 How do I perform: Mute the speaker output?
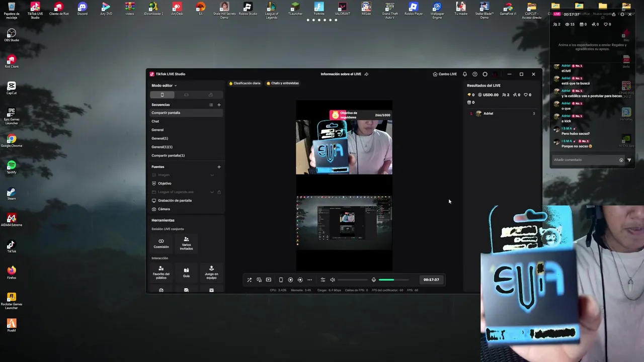coord(333,280)
